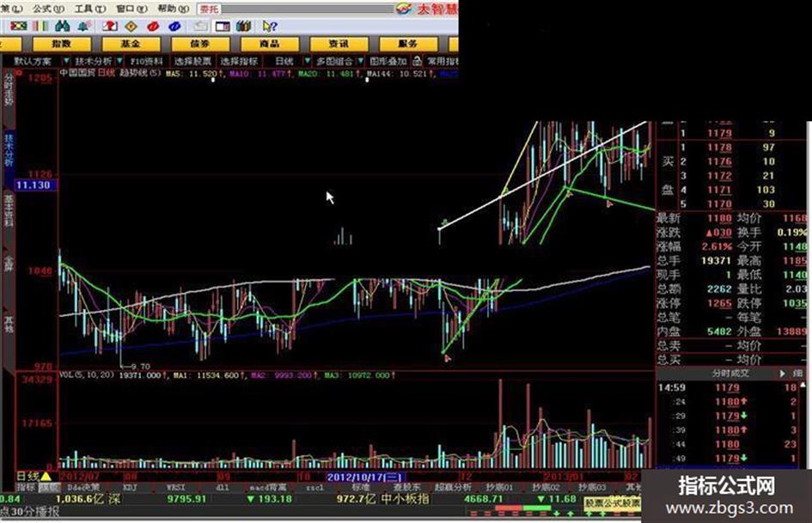Click the 资讯 yellow button
812x523 pixels.
click(x=339, y=44)
